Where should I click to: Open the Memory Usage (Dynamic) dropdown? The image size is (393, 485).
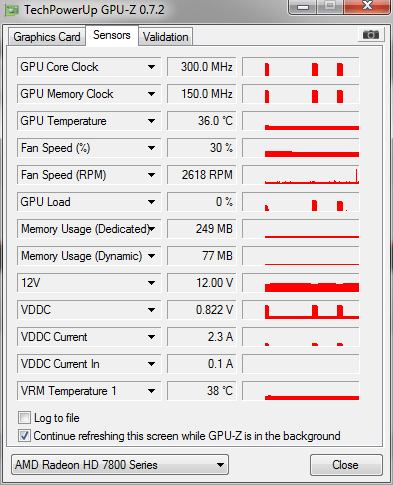pyautogui.click(x=151, y=256)
